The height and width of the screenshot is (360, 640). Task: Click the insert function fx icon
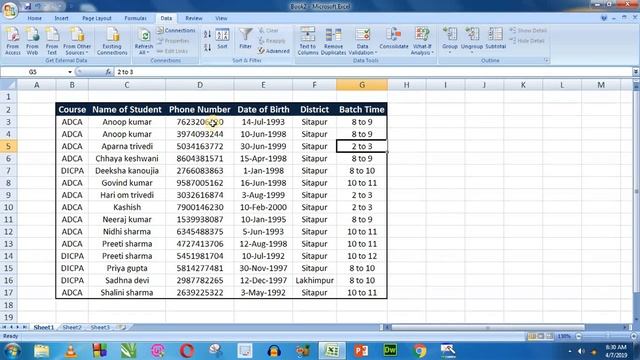108,72
